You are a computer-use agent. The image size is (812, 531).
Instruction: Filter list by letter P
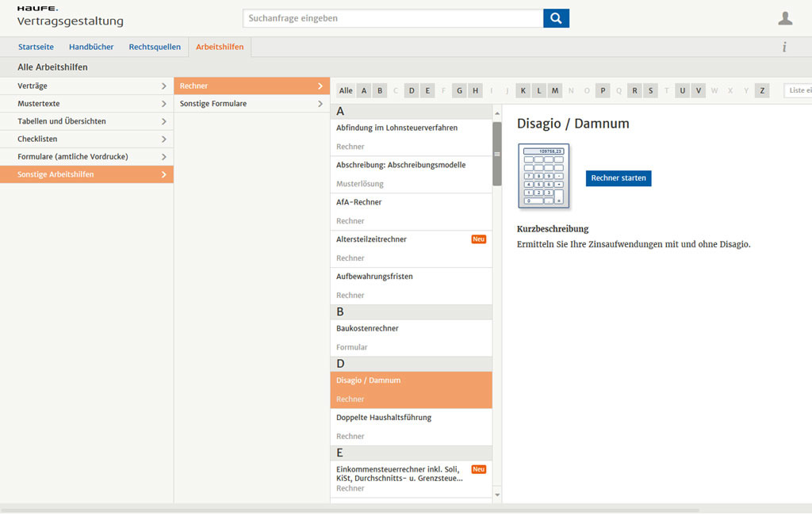pyautogui.click(x=603, y=90)
